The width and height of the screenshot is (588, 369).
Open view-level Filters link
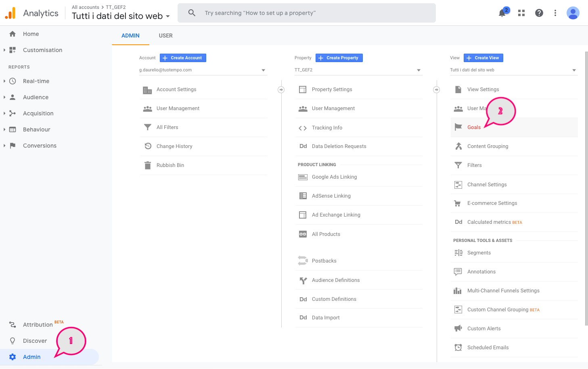coord(474,165)
